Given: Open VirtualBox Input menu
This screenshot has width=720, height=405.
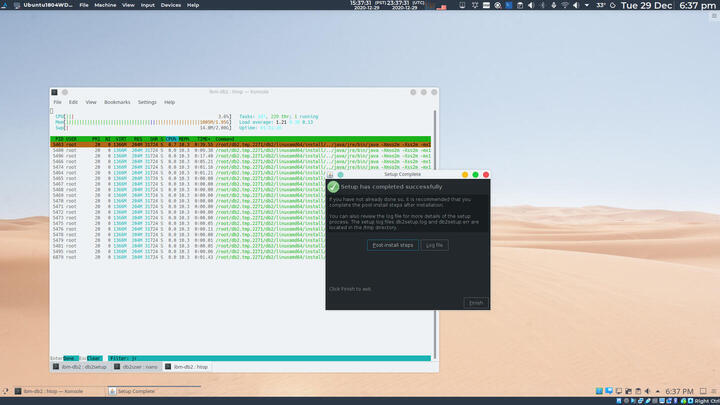Looking at the screenshot, I should pyautogui.click(x=147, y=5).
